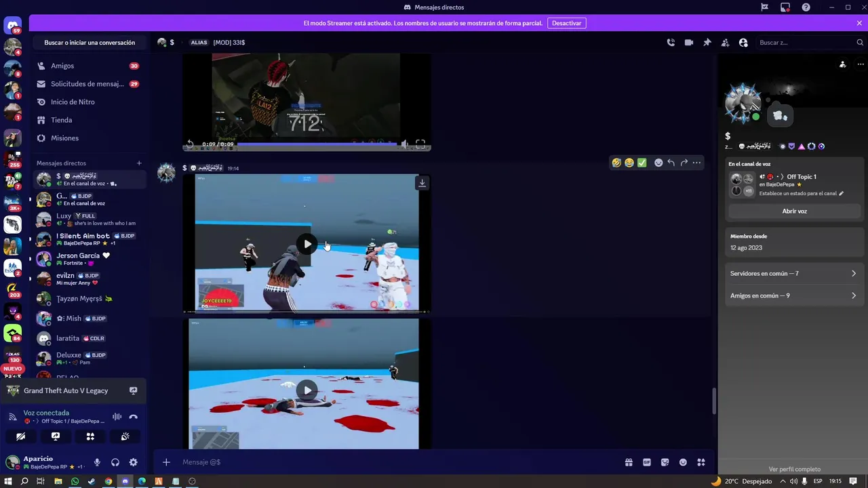Toggle the user profile panel icon
This screenshot has width=868, height=488.
(743, 42)
